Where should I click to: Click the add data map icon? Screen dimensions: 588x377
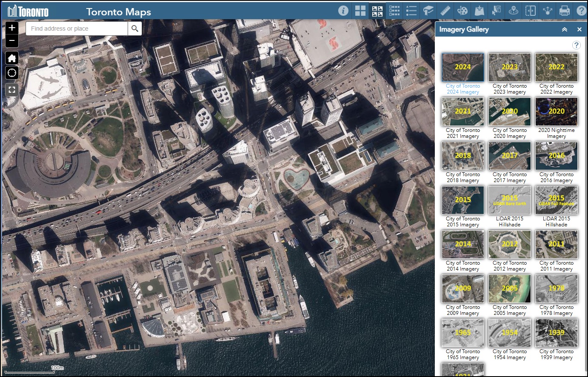(x=480, y=11)
